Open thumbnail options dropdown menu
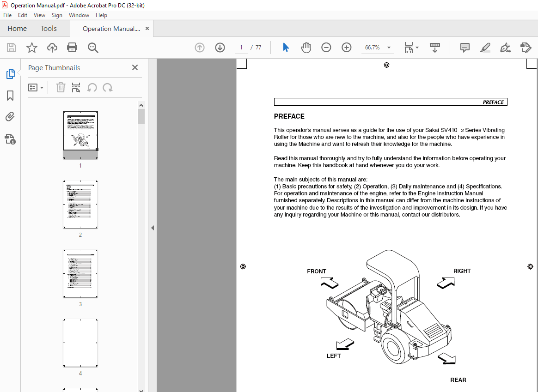538x392 pixels. (36, 88)
